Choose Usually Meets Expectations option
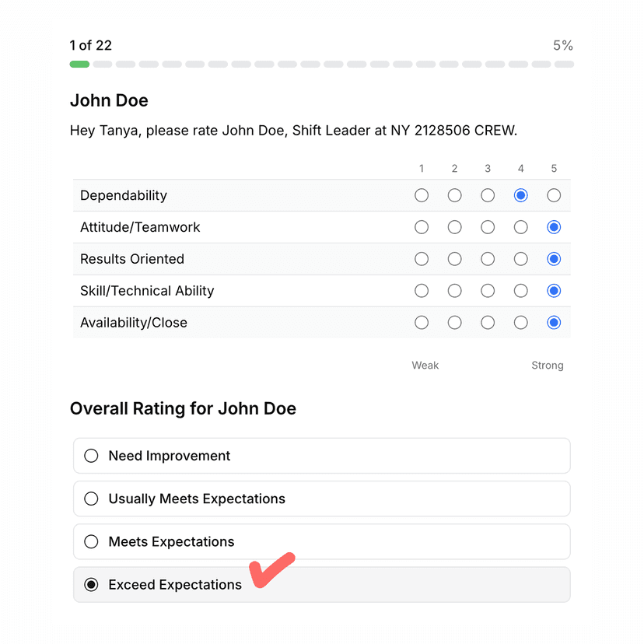Viewport: 644px width, 644px height. coord(92,499)
